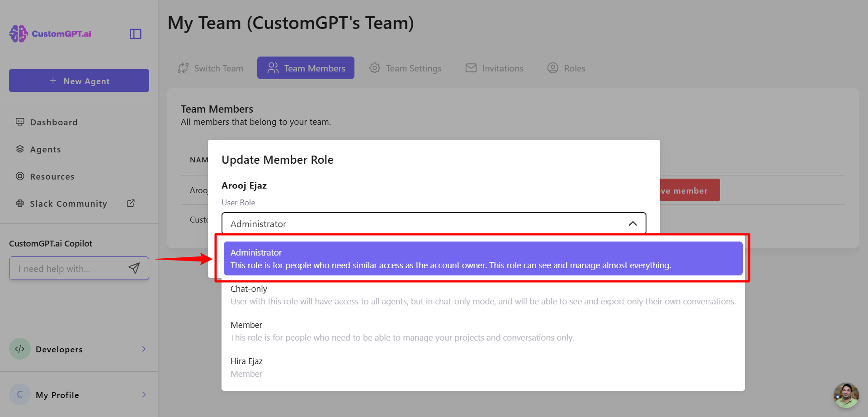Go to the Team Settings tab

point(405,68)
